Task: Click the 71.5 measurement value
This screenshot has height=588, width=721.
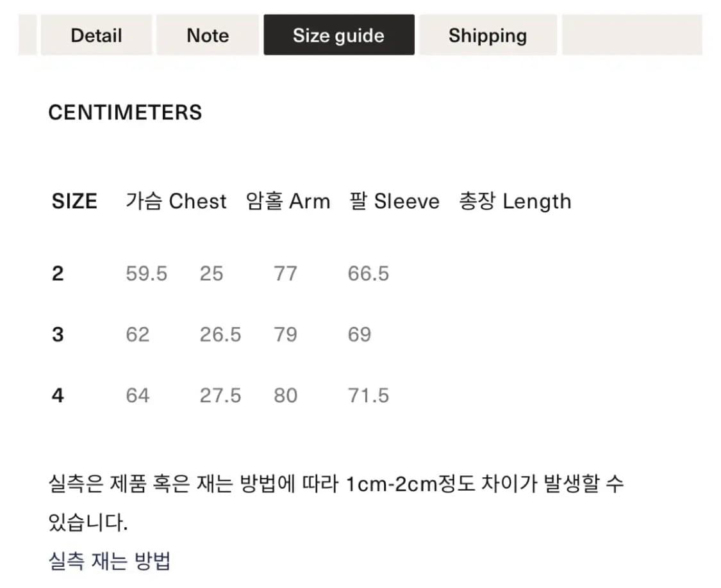Action: (x=368, y=396)
